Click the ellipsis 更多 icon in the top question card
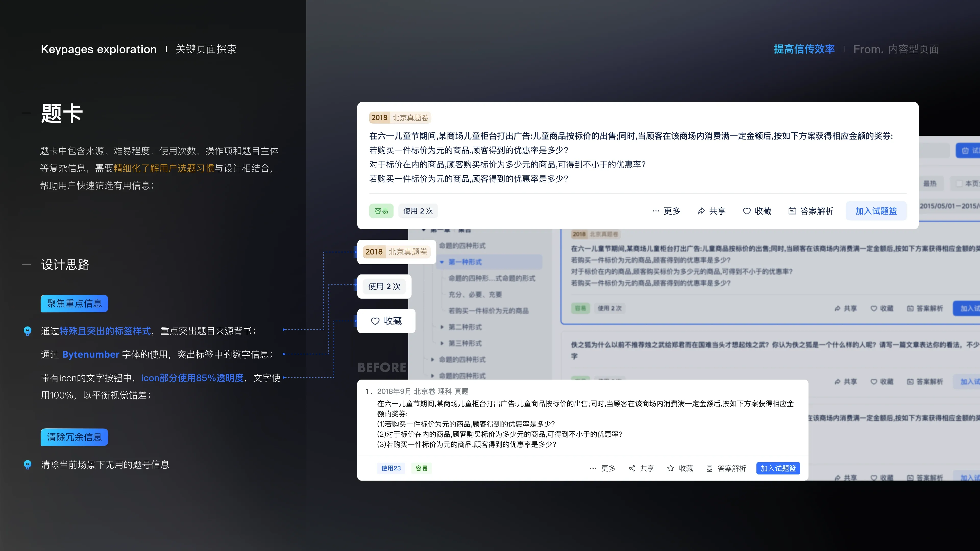The height and width of the screenshot is (551, 980). [655, 211]
